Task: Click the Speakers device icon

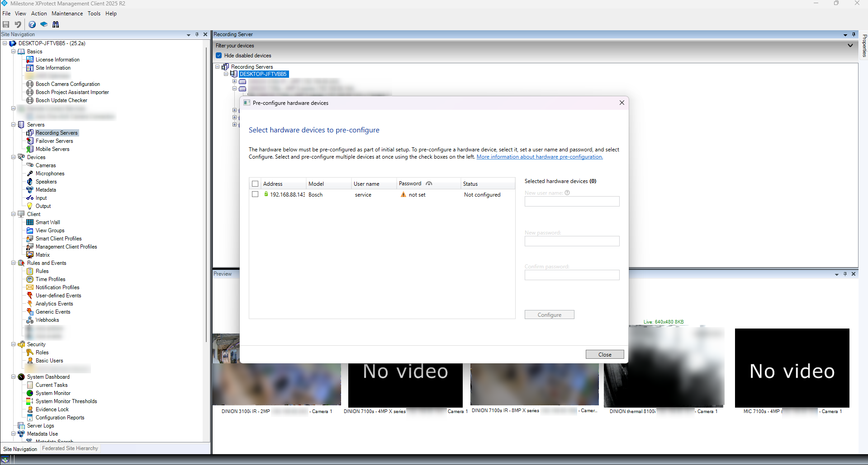Action: (30, 182)
